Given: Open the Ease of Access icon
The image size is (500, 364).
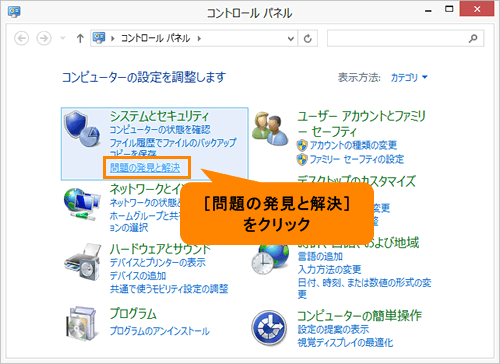Looking at the screenshot, I should (x=269, y=327).
